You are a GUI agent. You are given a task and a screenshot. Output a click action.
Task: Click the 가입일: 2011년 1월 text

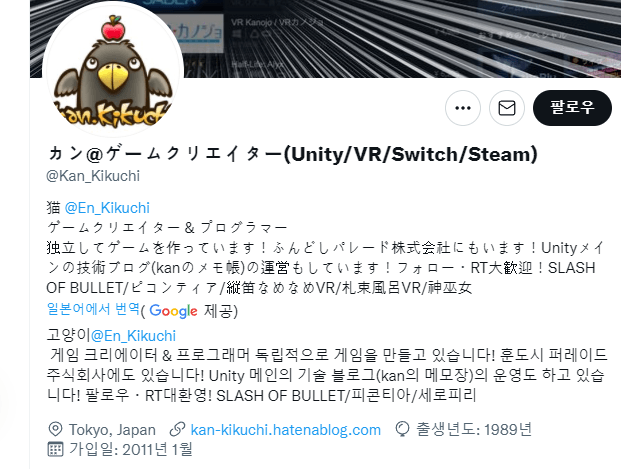(131, 449)
